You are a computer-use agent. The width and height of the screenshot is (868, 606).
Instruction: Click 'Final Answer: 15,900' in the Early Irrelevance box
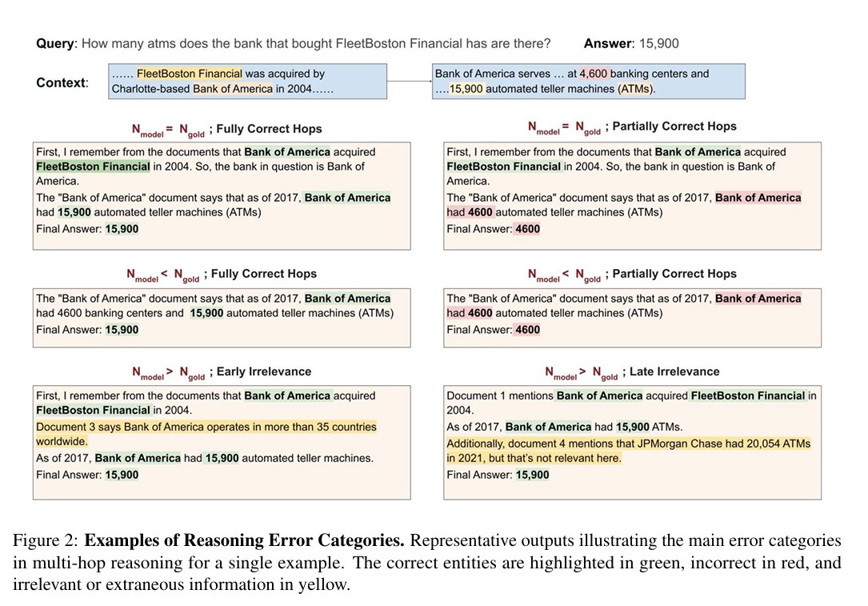(87, 475)
